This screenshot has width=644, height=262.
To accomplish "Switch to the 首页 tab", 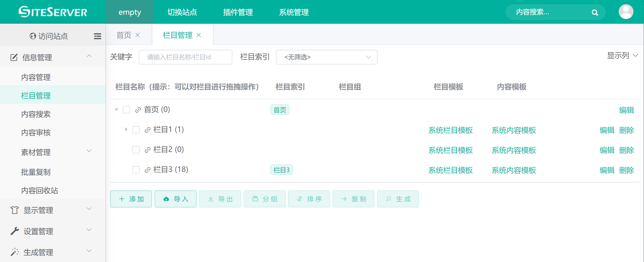I will [x=124, y=35].
